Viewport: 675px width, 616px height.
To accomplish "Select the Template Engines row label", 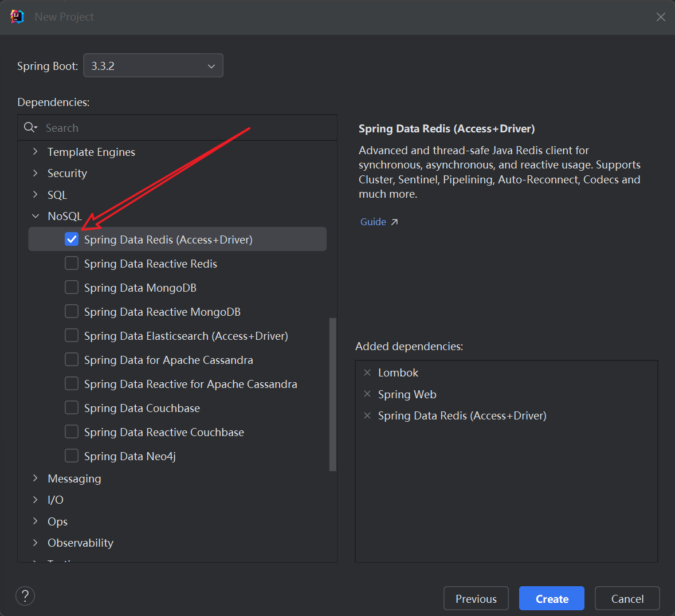I will [x=91, y=152].
